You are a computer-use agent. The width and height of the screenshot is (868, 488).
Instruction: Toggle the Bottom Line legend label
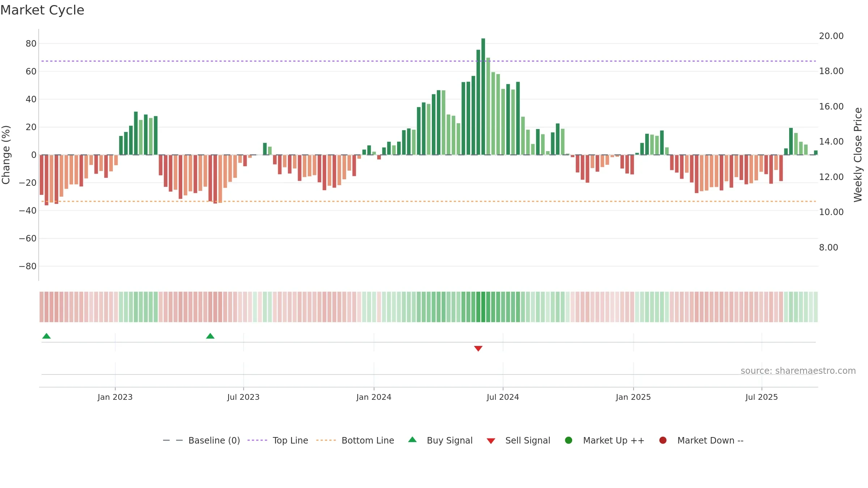368,440
